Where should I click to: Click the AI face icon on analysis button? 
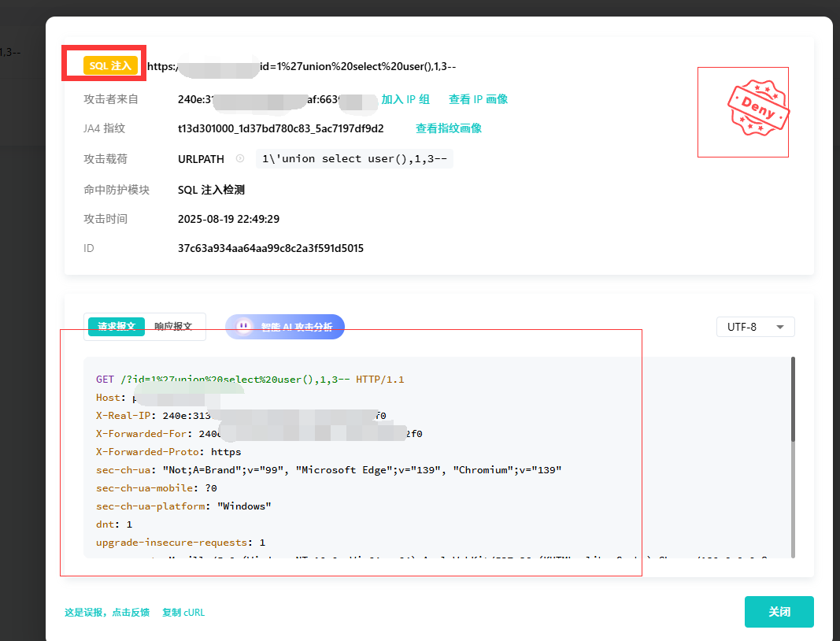coord(244,327)
